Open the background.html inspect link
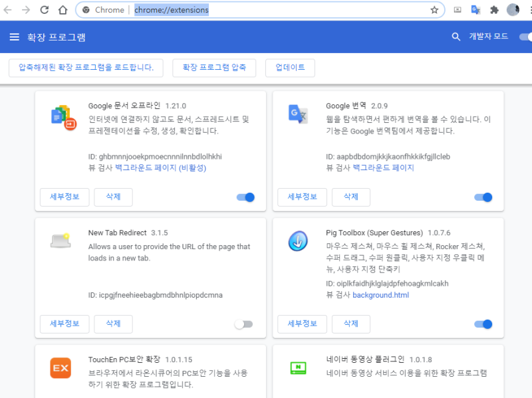 380,295
